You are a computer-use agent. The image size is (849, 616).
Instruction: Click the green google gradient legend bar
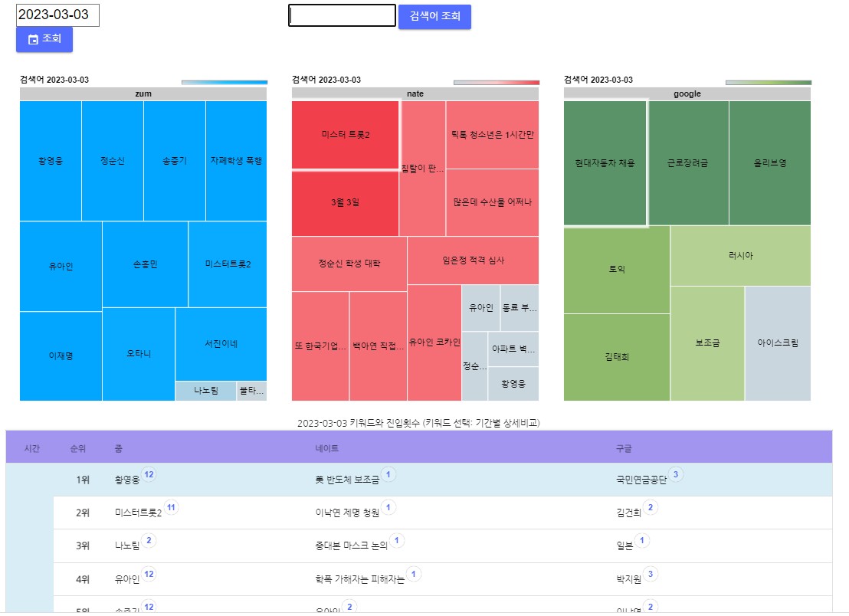click(769, 82)
